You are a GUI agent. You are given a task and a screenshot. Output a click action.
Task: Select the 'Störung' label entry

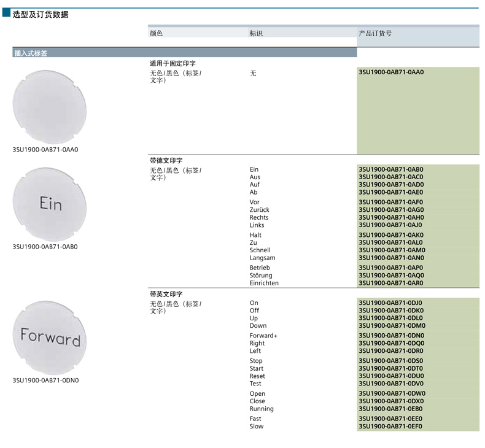coord(261,276)
